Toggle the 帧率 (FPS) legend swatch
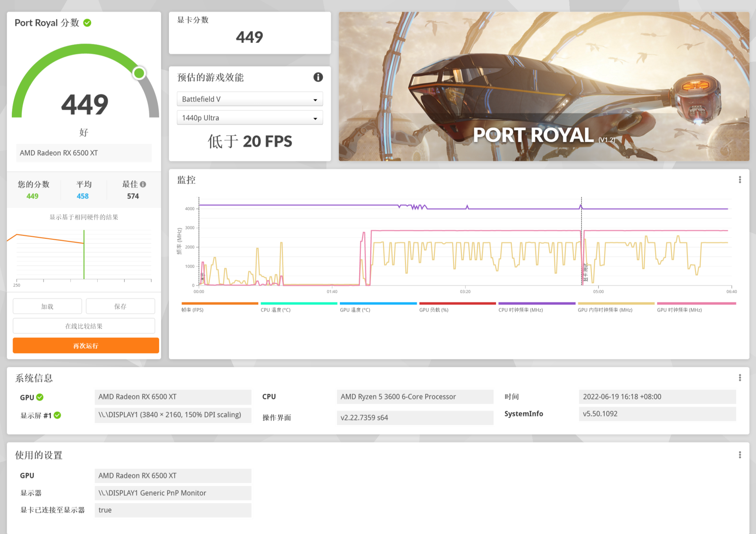 click(220, 303)
